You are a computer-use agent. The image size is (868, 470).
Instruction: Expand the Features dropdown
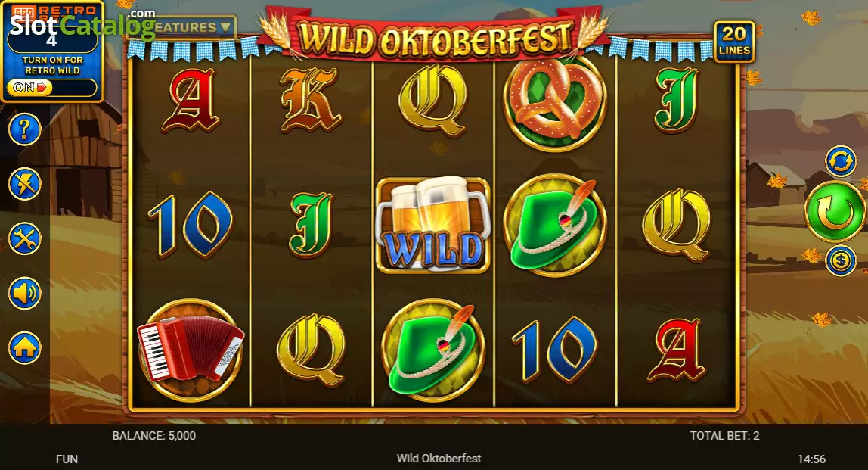click(191, 27)
